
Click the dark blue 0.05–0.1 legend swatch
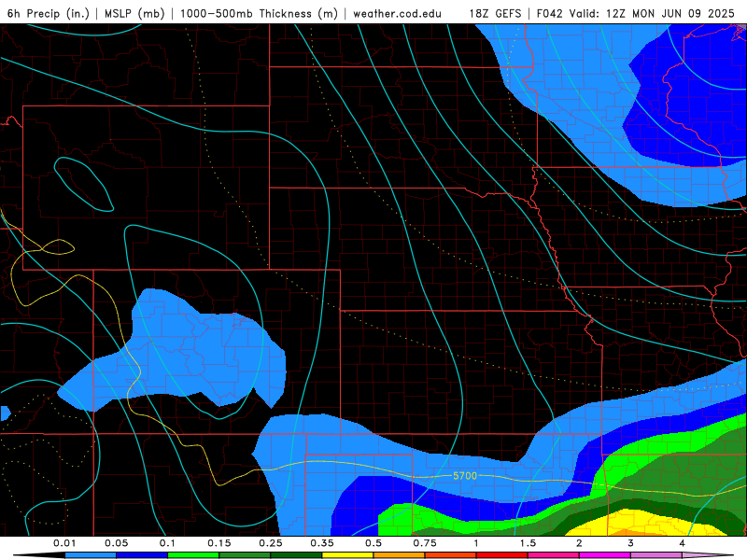[x=142, y=555]
